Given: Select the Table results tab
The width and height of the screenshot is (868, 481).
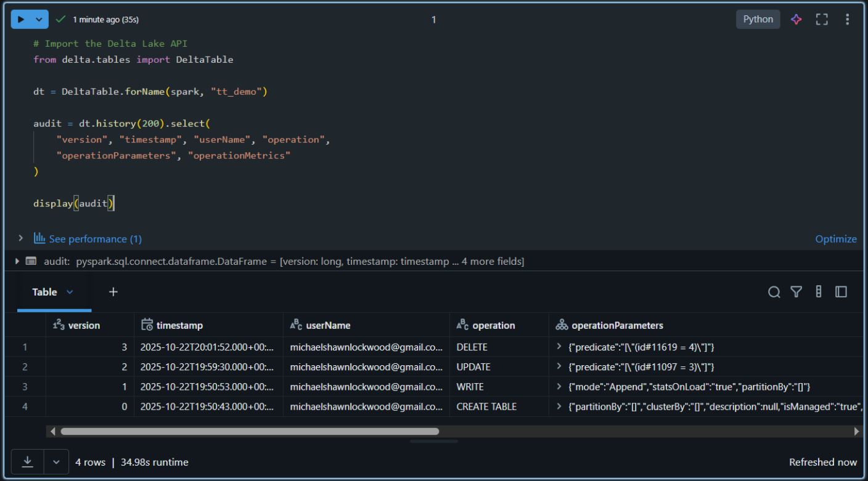Looking at the screenshot, I should click(x=45, y=292).
